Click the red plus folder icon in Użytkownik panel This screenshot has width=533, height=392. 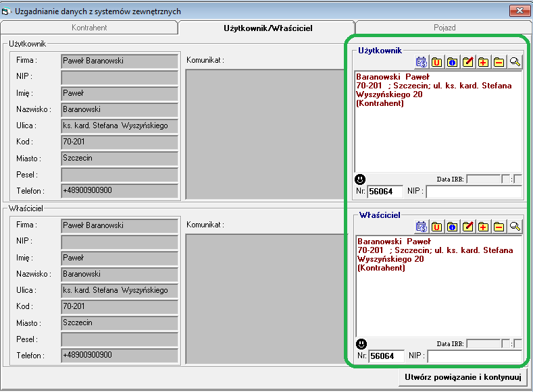(483, 62)
